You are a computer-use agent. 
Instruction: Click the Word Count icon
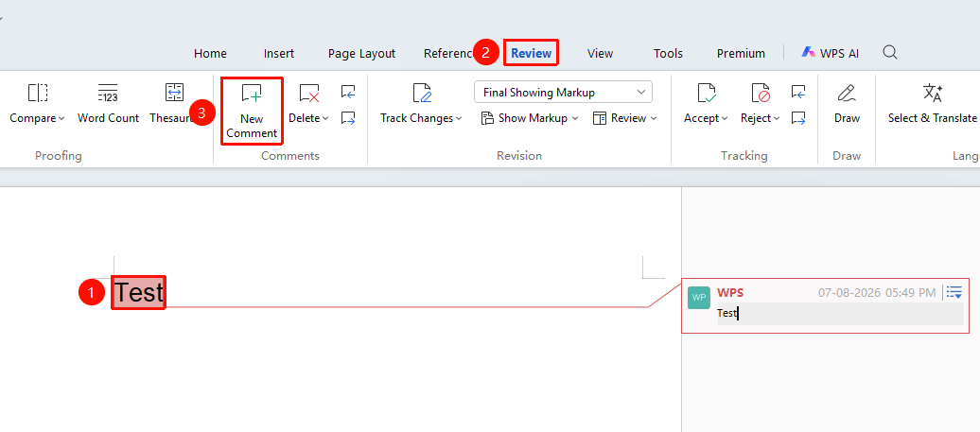(x=108, y=93)
